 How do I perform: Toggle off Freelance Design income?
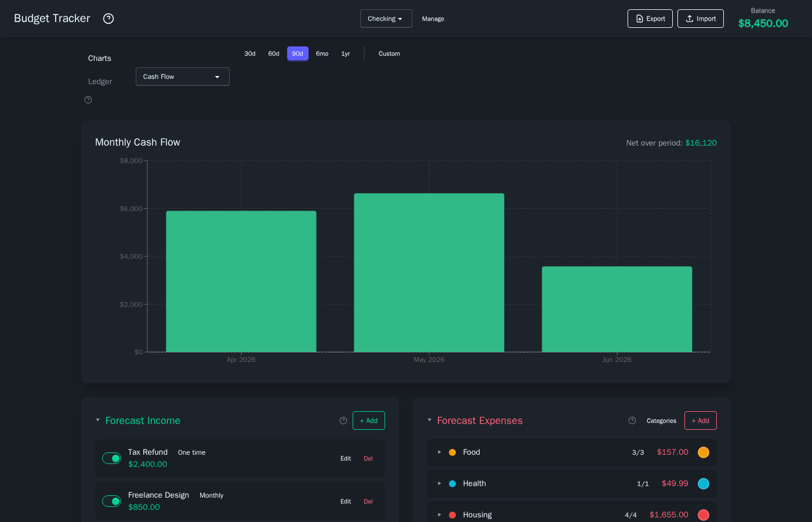[111, 501]
